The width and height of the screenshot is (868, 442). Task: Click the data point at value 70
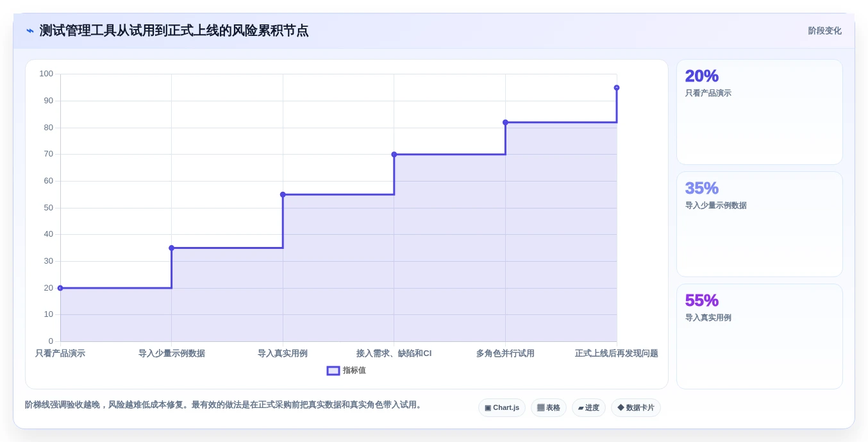click(x=394, y=154)
